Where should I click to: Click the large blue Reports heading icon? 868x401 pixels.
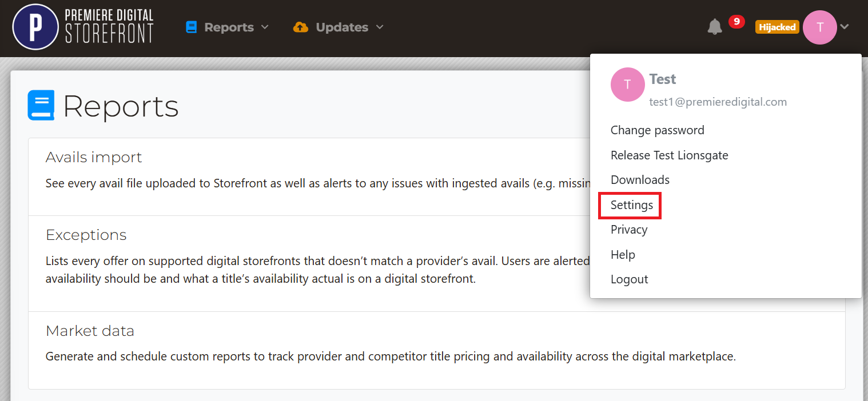click(x=41, y=105)
